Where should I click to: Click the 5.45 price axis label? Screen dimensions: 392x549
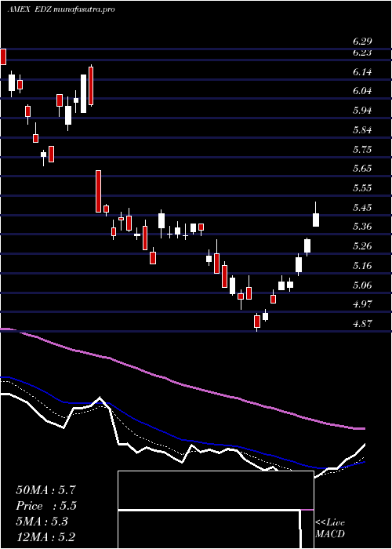click(x=362, y=208)
